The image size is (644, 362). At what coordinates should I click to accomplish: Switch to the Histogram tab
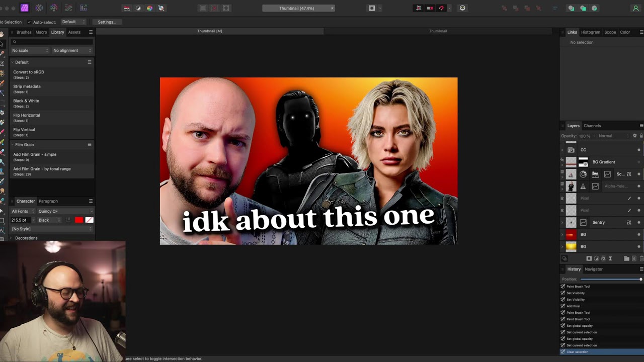(591, 32)
